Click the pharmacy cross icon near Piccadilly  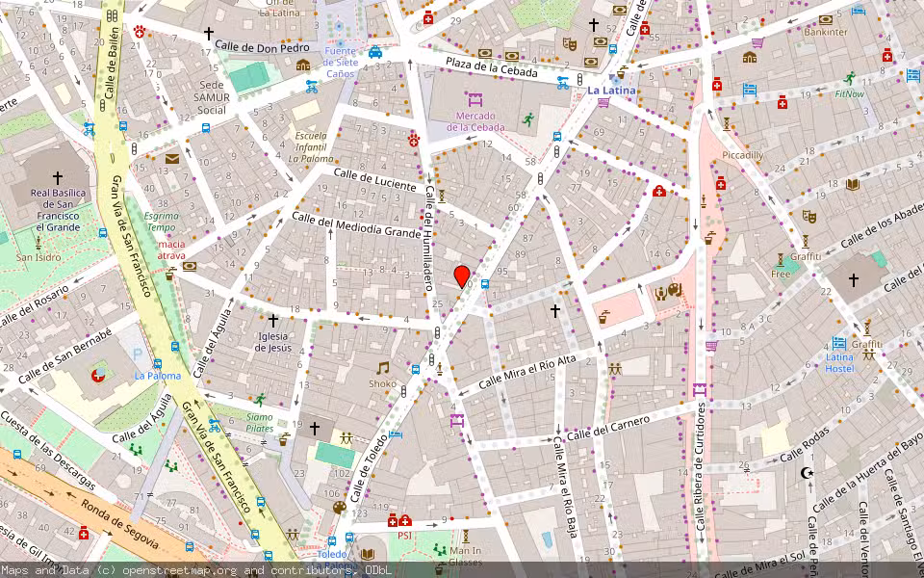coord(722,184)
